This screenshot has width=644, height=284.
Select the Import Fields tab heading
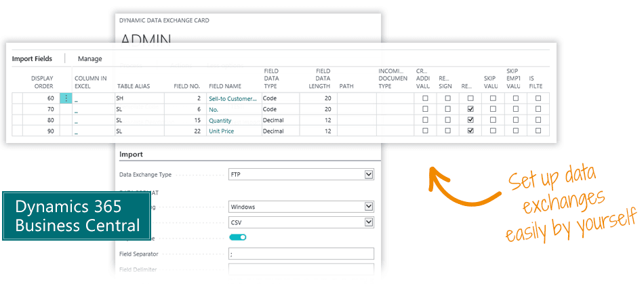coord(32,59)
